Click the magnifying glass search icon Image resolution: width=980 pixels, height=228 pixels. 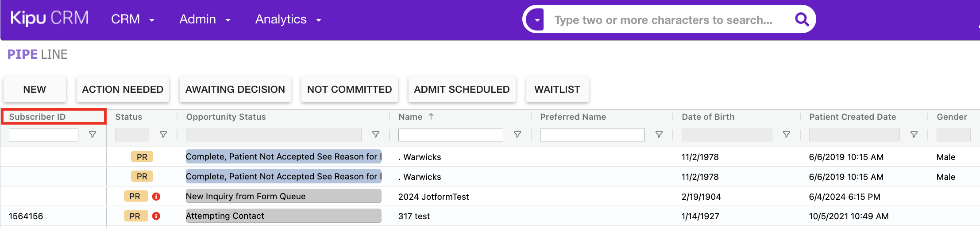802,19
